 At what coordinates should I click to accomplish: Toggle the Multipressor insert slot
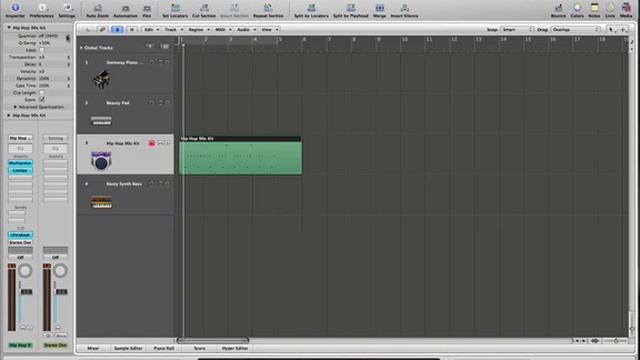20,163
